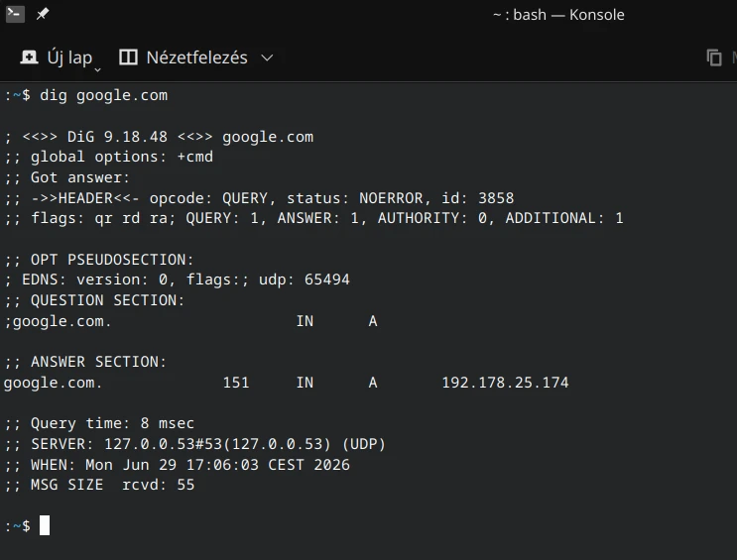Expand the Új lap dropdown arrow
Image resolution: width=737 pixels, height=560 pixels.
click(98, 69)
